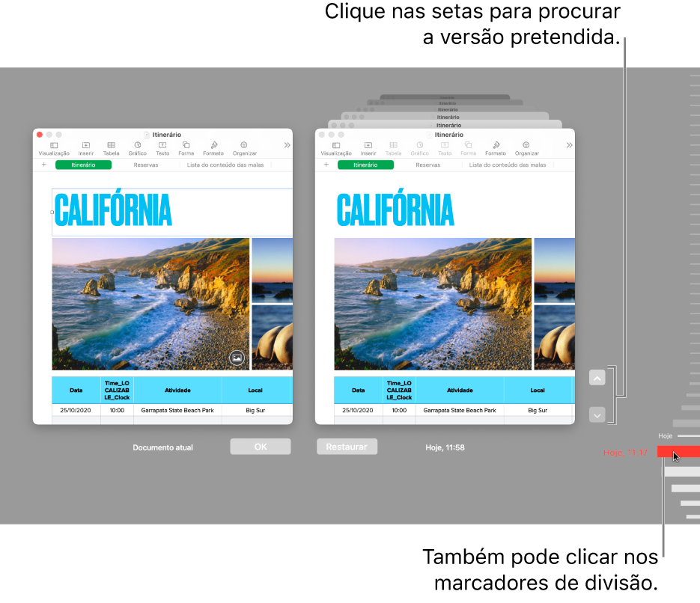Click Data header cell in current document
700x603 pixels.
tap(76, 391)
